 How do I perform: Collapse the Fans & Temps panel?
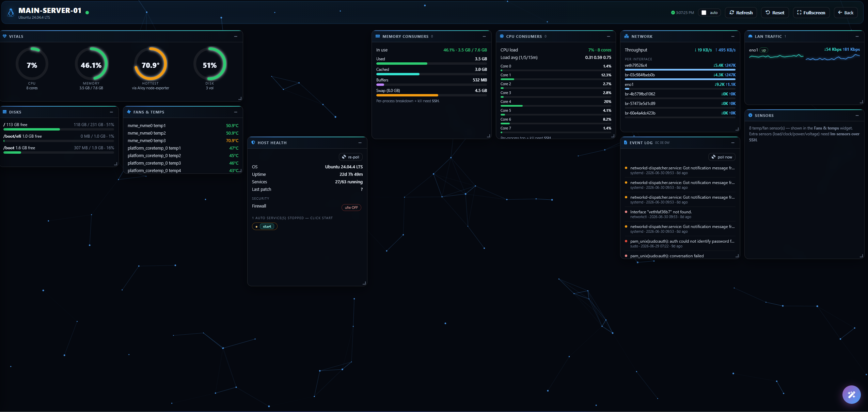coord(236,112)
